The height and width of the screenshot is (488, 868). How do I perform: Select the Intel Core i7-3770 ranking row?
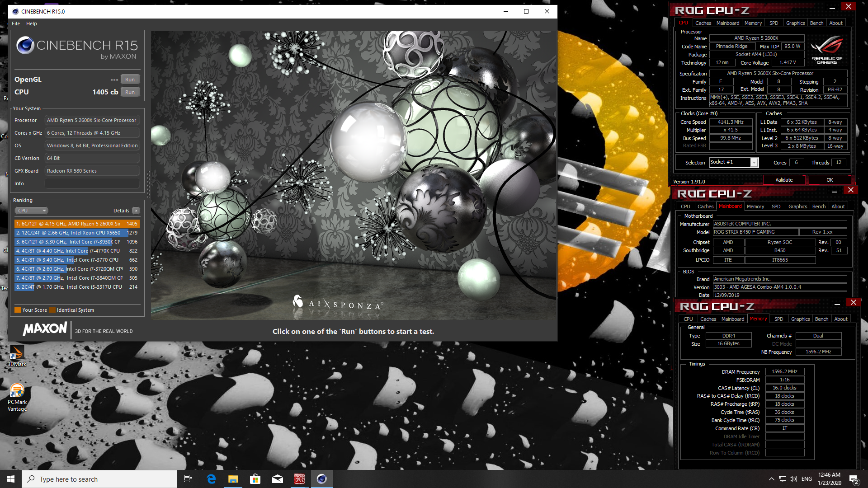coord(77,260)
